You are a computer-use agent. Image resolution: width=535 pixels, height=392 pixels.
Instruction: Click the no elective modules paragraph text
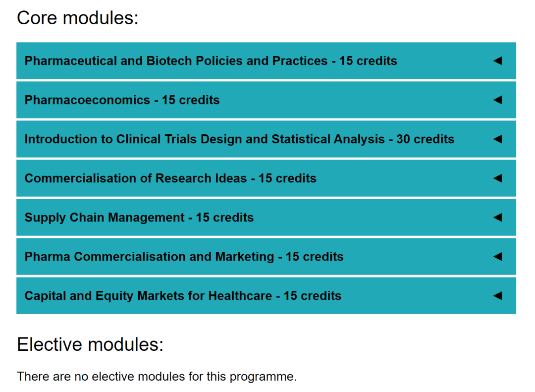pos(157,377)
